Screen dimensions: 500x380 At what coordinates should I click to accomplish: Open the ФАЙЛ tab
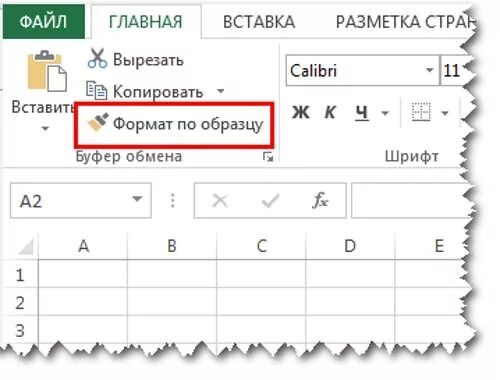tap(44, 22)
